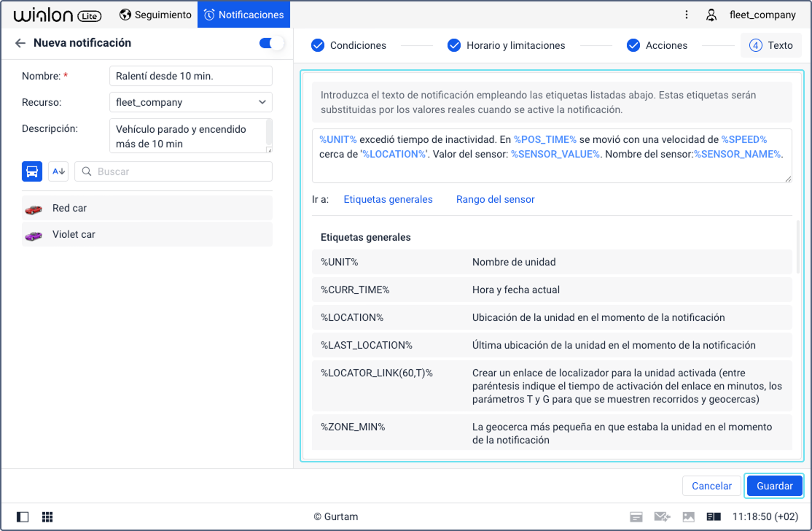This screenshot has width=812, height=531.
Task: Click the back arrow beside Nueva notificación
Action: coord(20,43)
